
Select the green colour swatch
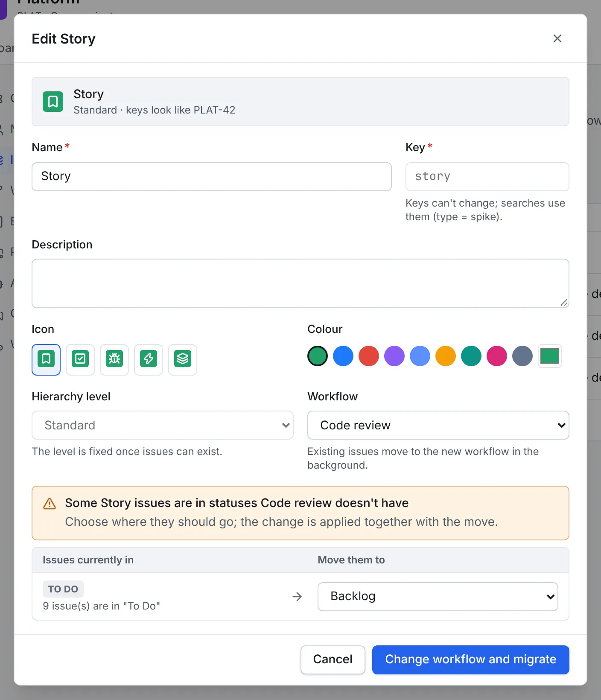pos(318,356)
